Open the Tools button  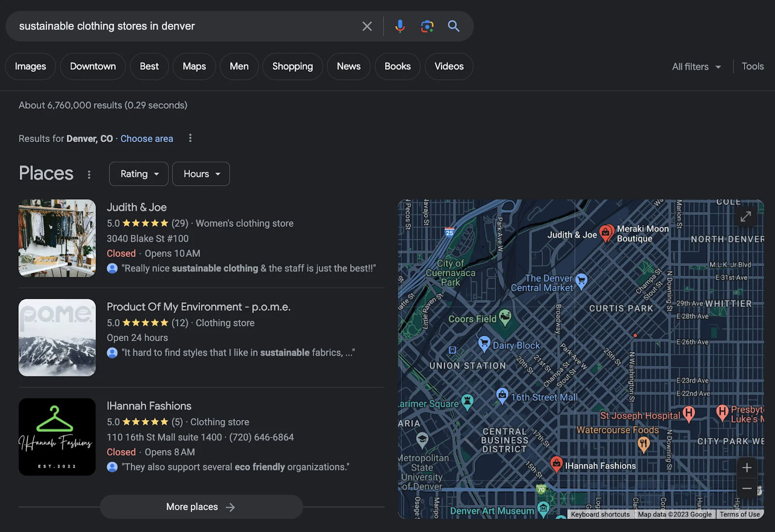coord(753,66)
